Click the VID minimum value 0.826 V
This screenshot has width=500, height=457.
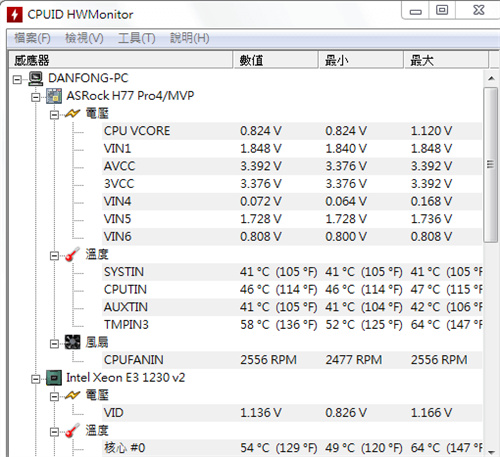pyautogui.click(x=346, y=413)
